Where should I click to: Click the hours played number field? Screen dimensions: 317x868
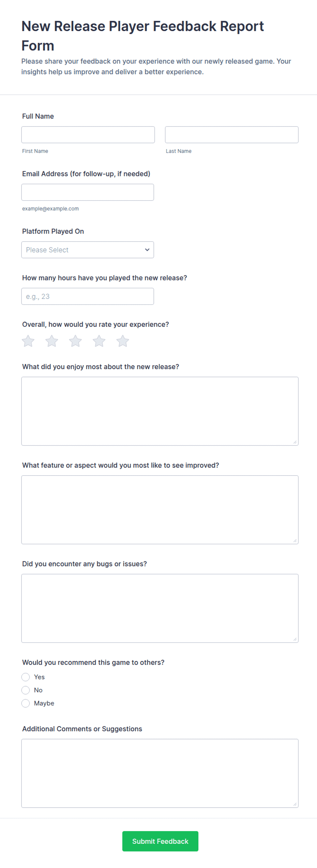pyautogui.click(x=88, y=296)
